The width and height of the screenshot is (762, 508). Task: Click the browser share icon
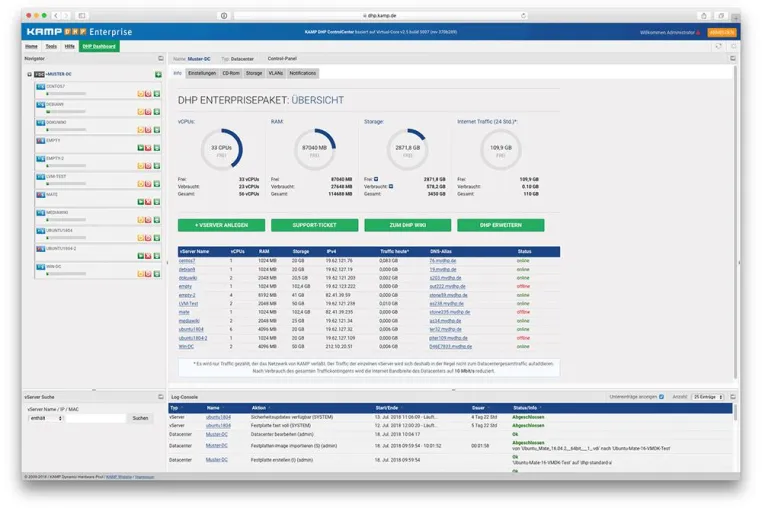(x=703, y=16)
